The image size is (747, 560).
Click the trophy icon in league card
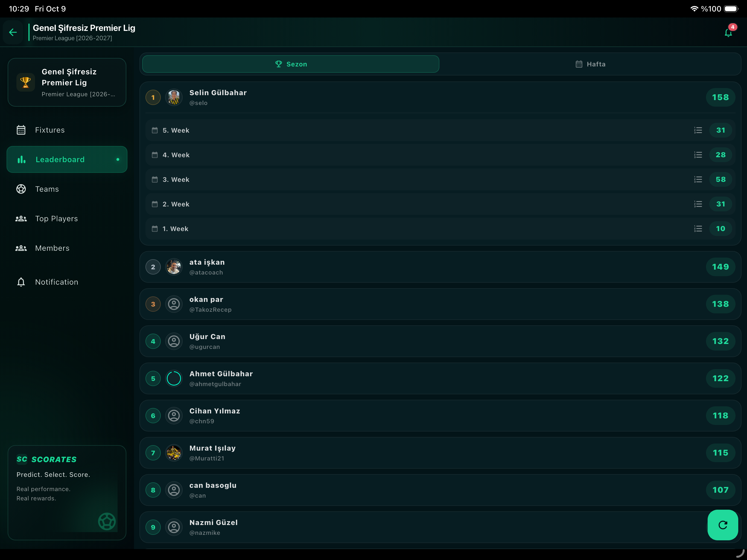[26, 82]
